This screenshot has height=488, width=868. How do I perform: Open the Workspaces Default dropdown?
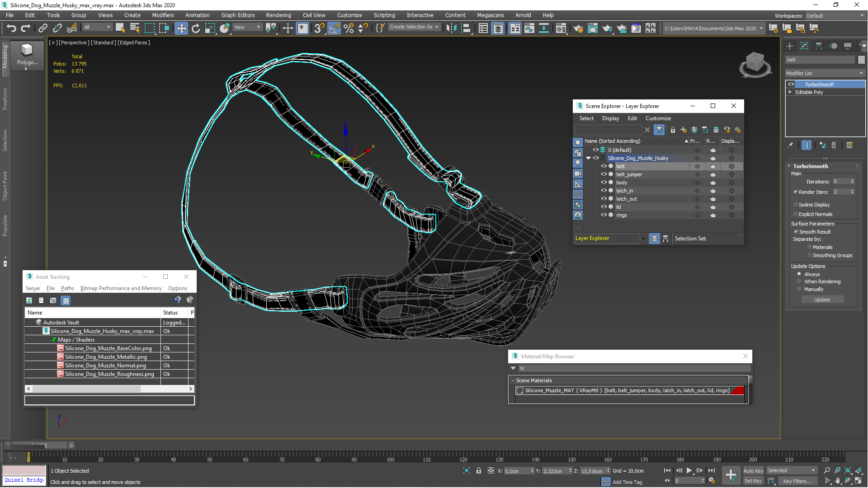[835, 16]
